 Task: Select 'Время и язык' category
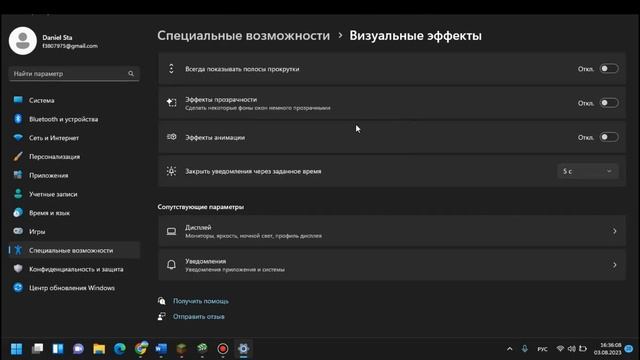(74, 213)
